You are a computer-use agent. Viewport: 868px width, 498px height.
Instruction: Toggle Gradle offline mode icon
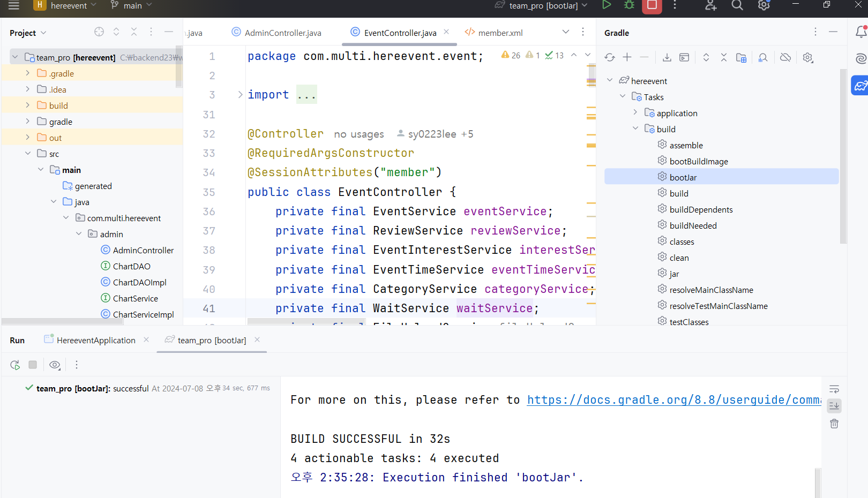(x=785, y=57)
